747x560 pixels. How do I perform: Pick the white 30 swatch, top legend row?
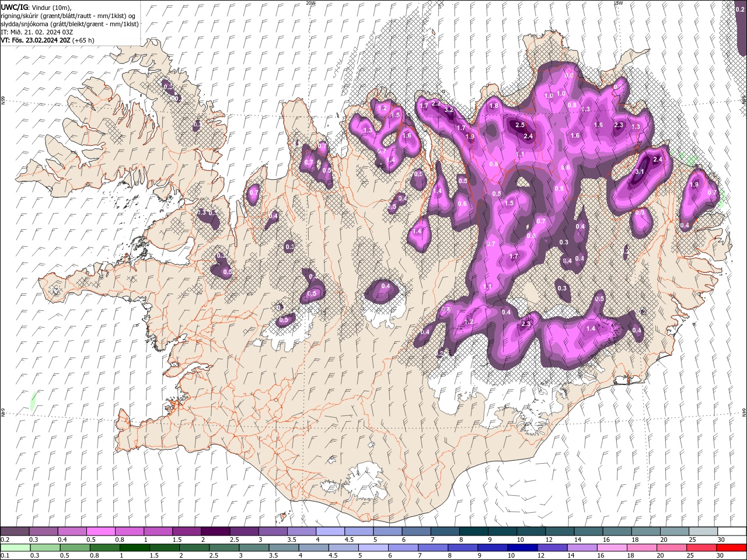coord(732,531)
